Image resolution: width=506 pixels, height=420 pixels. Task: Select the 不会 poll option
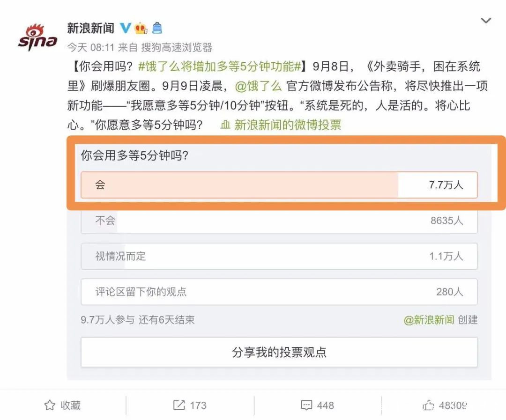click(x=279, y=221)
